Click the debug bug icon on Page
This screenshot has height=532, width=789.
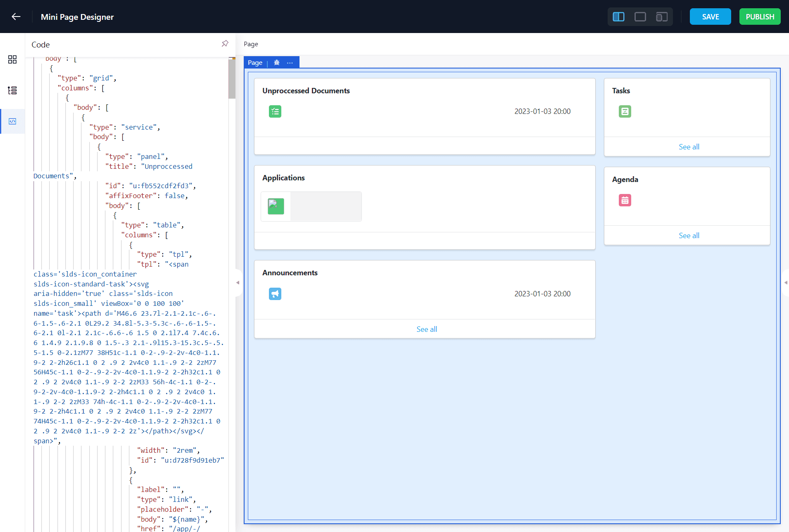pos(277,63)
